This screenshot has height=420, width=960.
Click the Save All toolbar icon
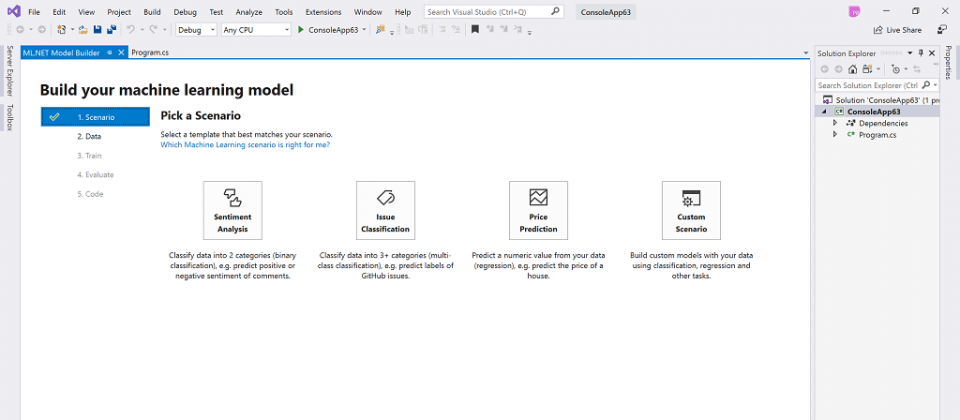(111, 29)
